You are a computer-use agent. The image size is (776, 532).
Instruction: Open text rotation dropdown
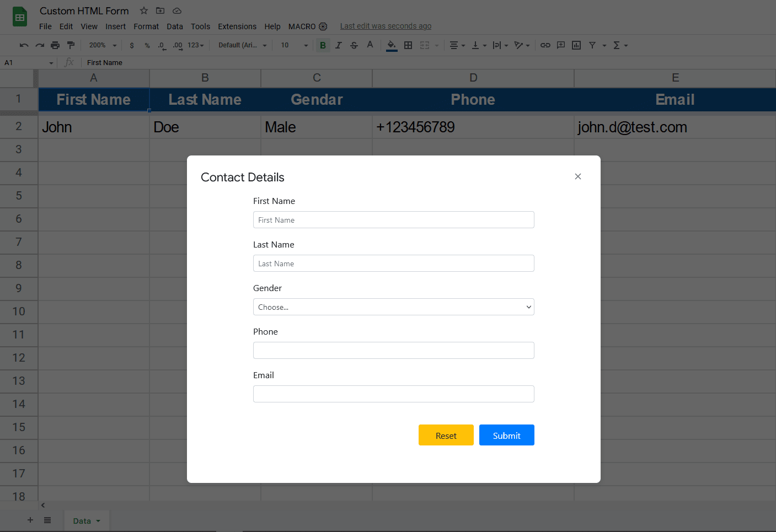(522, 45)
